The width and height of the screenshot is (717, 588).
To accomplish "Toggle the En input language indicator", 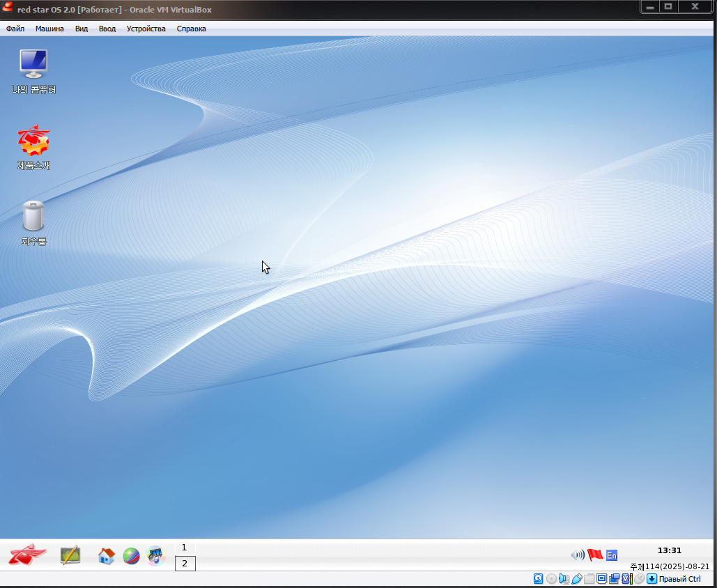I will [612, 555].
